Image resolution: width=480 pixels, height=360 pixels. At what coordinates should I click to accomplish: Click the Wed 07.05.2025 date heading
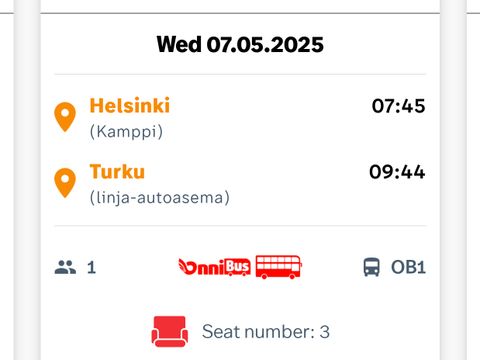(240, 44)
